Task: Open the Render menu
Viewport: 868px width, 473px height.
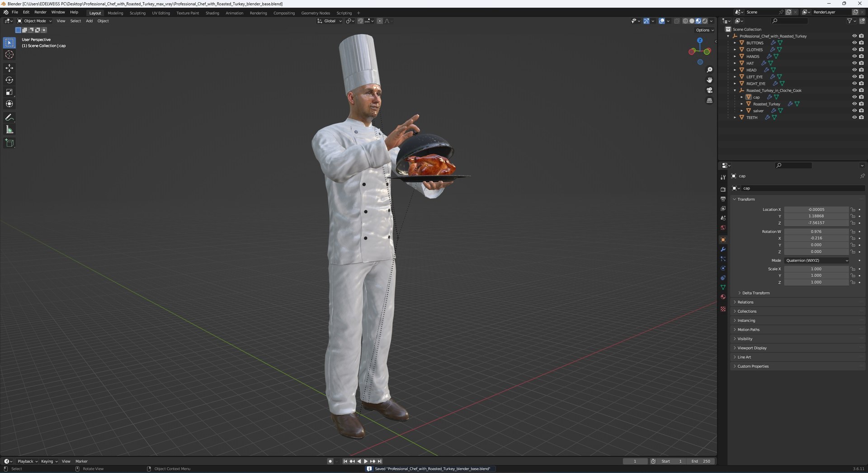Action: pyautogui.click(x=40, y=12)
